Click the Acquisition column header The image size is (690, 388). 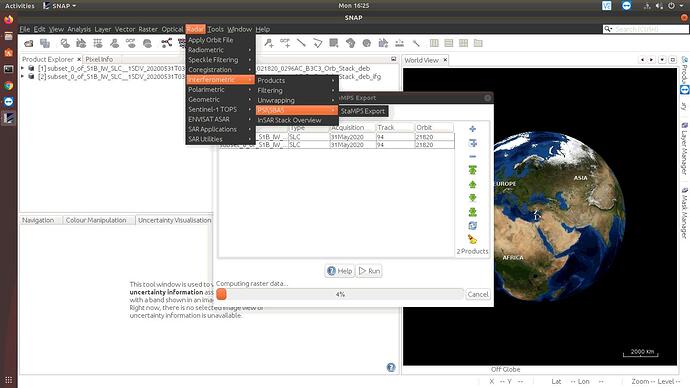tap(352, 128)
